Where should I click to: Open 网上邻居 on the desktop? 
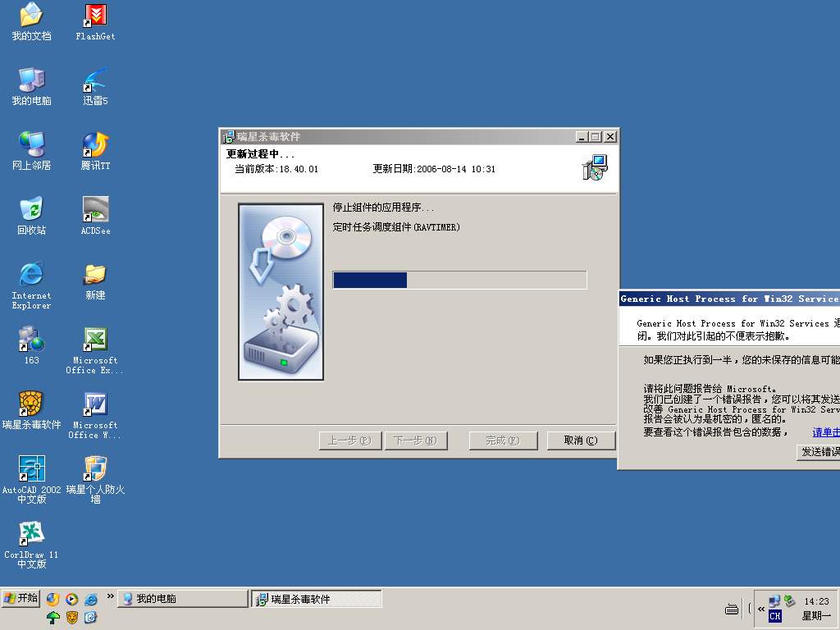[32, 152]
